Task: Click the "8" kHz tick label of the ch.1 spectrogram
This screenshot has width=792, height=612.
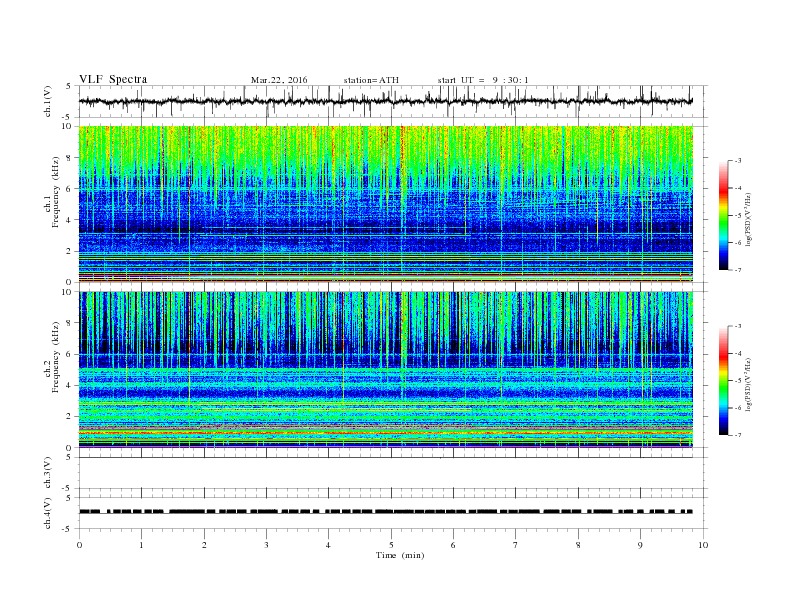Action: 70,158
